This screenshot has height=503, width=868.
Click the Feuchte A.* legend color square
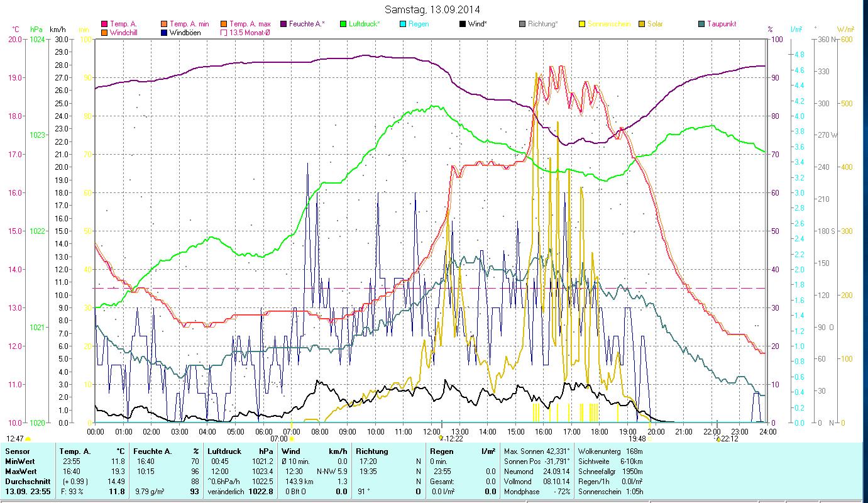coord(283,24)
